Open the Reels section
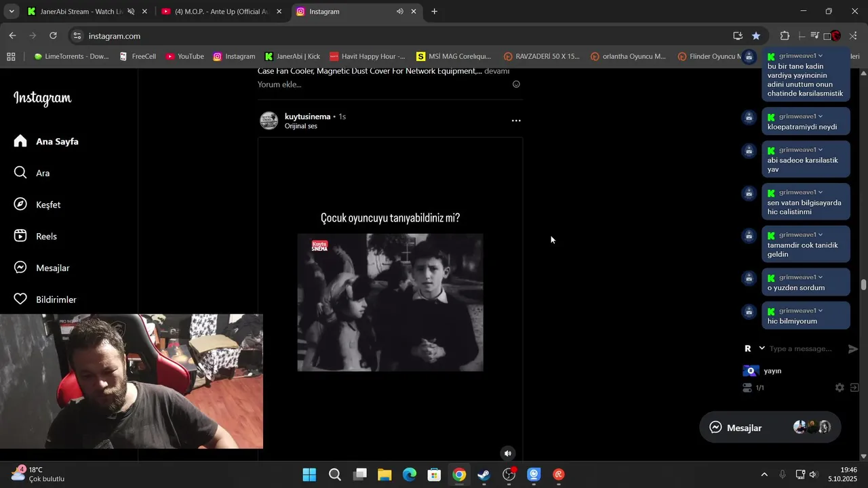 pos(35,236)
